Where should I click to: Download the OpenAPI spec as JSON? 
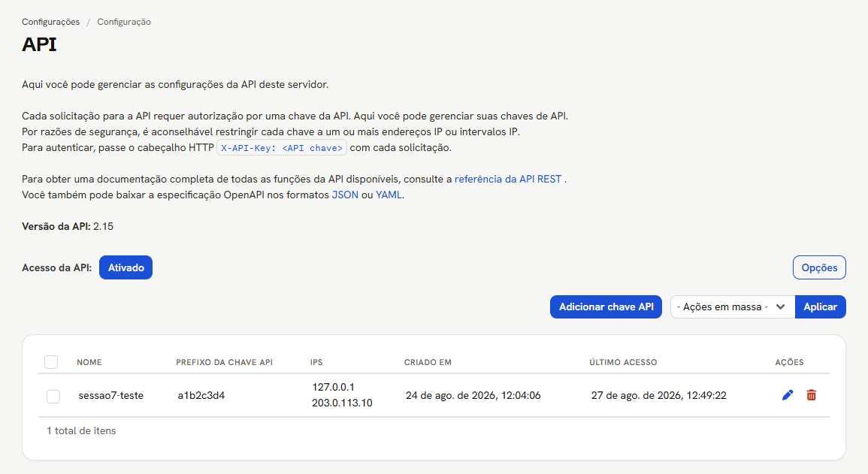tap(345, 195)
